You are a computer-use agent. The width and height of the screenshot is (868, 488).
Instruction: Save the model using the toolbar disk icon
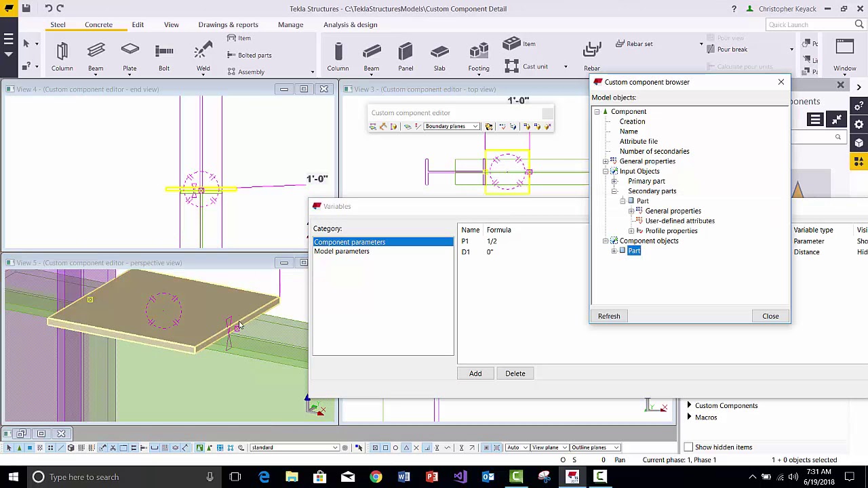tap(26, 8)
